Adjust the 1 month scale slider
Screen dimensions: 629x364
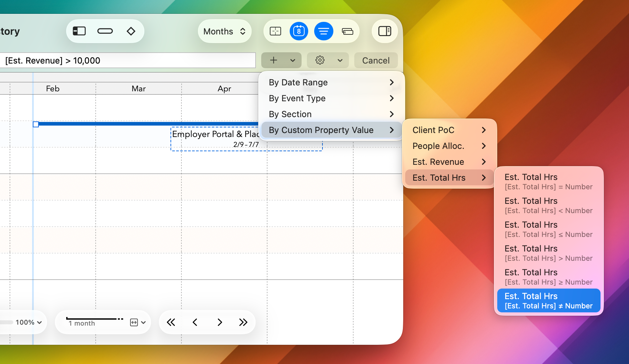click(94, 319)
